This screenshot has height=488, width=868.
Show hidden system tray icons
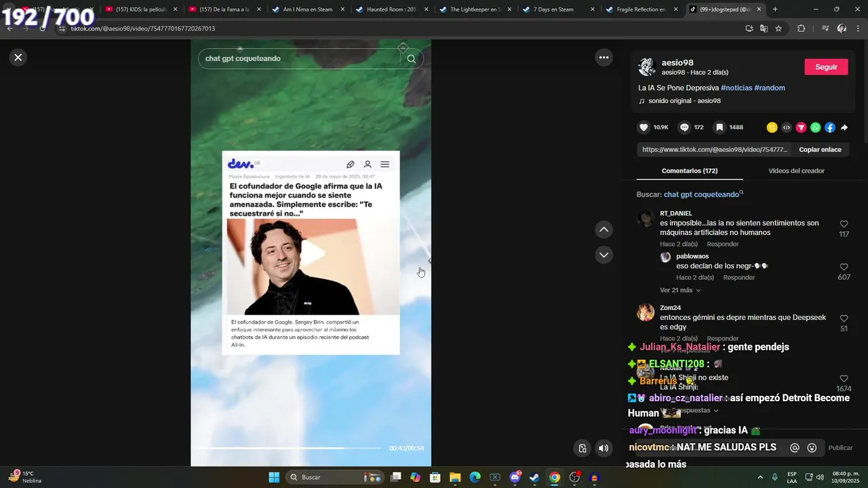[759, 477]
